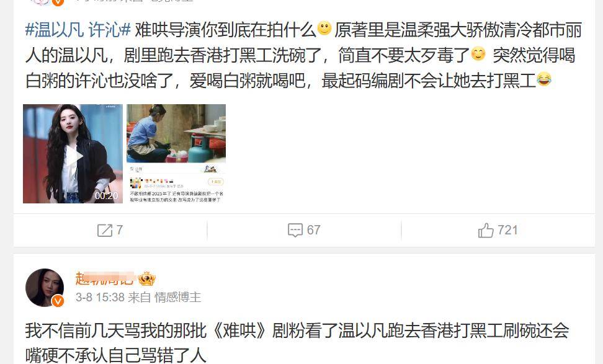Click the repost icon with 7 shares
Viewport: 603px width, 364px height.
(x=104, y=230)
